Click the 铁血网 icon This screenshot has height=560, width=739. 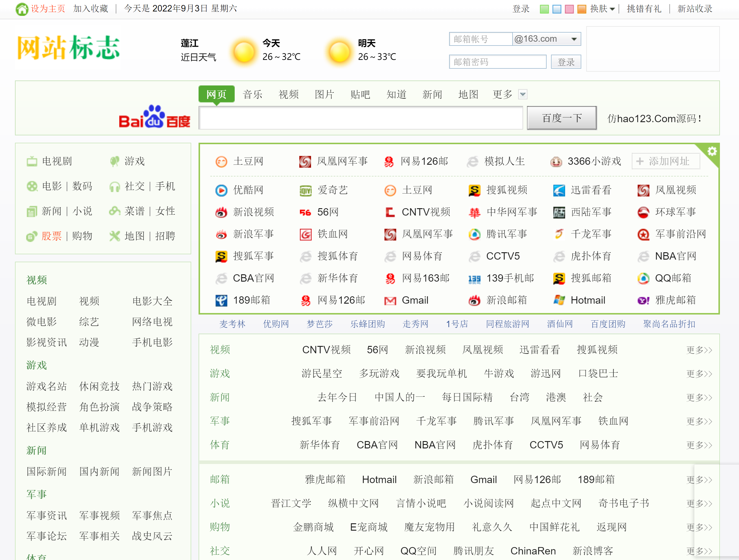(305, 234)
